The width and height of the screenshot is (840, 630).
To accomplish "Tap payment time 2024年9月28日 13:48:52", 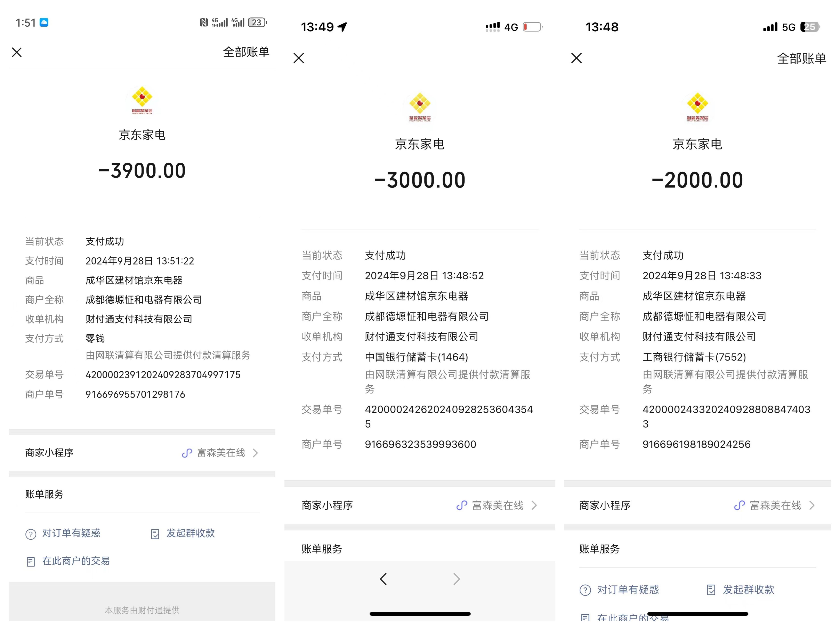I will click(x=424, y=276).
